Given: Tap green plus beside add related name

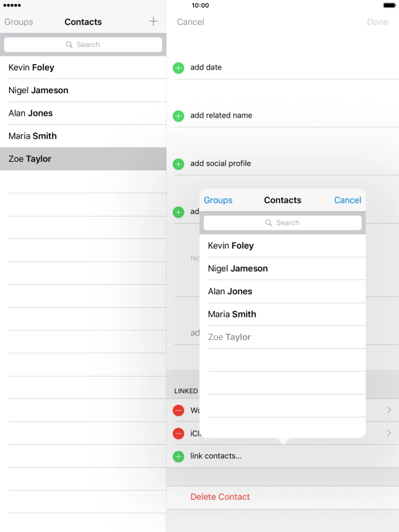Looking at the screenshot, I should tap(179, 116).
